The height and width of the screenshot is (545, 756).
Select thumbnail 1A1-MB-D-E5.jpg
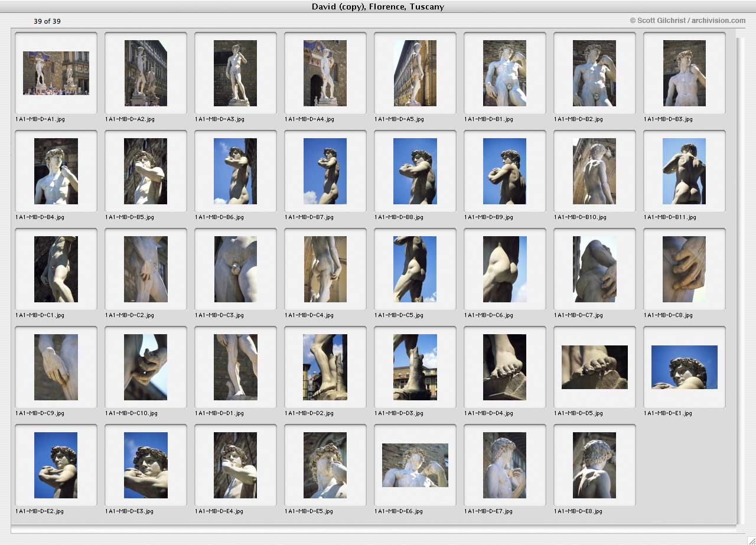(325, 465)
